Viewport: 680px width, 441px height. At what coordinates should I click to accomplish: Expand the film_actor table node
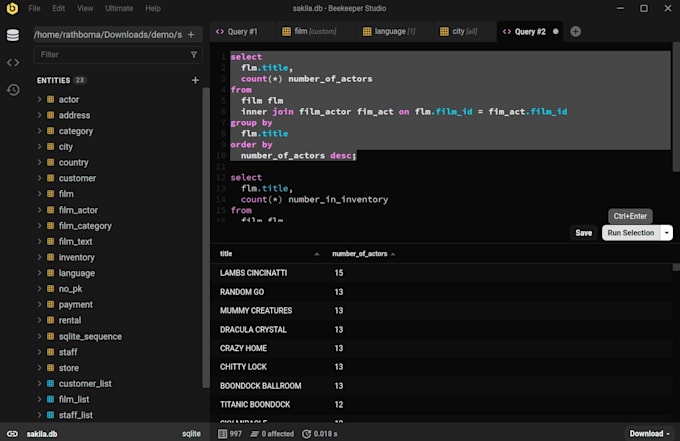[39, 210]
